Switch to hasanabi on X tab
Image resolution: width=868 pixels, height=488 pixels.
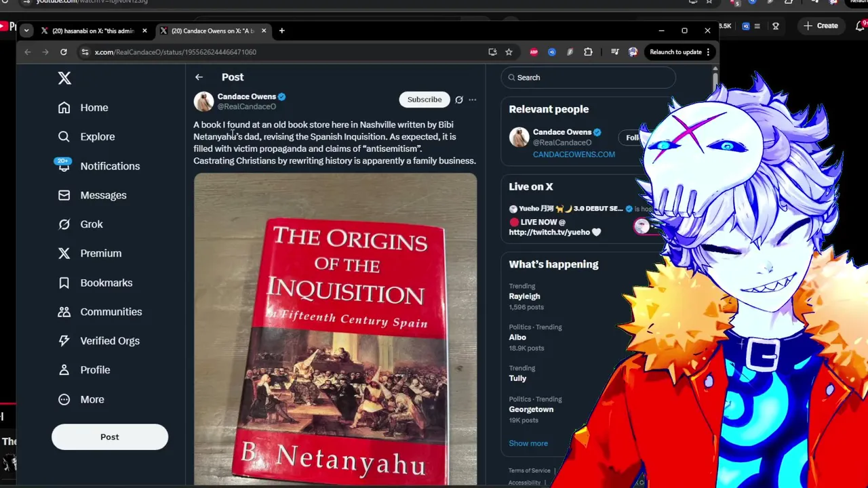tap(94, 30)
